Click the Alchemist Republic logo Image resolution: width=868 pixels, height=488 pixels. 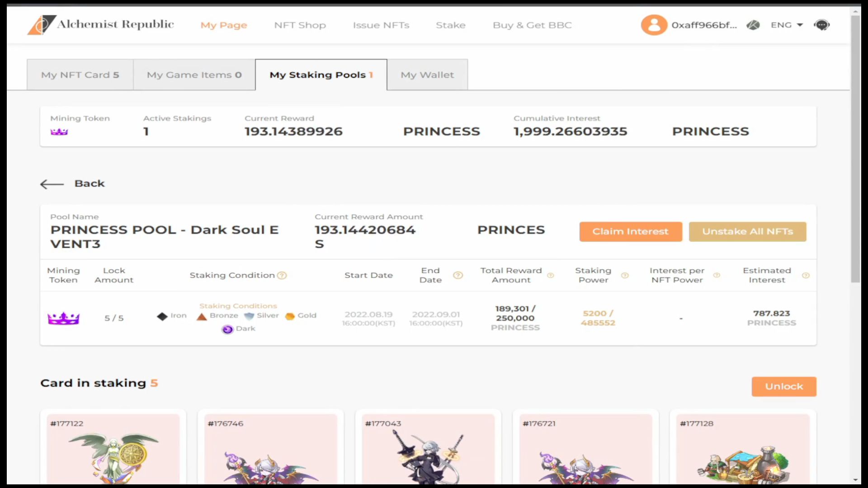click(100, 25)
